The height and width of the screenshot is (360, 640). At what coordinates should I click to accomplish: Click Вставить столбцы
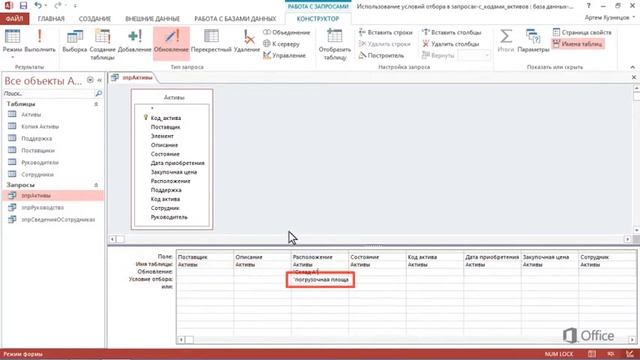point(451,32)
